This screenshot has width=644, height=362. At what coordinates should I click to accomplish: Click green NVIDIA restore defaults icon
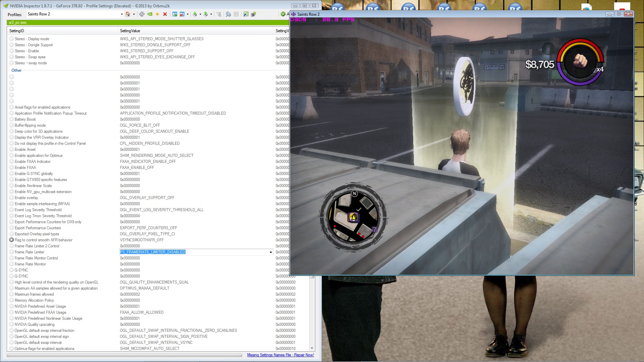point(150,14)
